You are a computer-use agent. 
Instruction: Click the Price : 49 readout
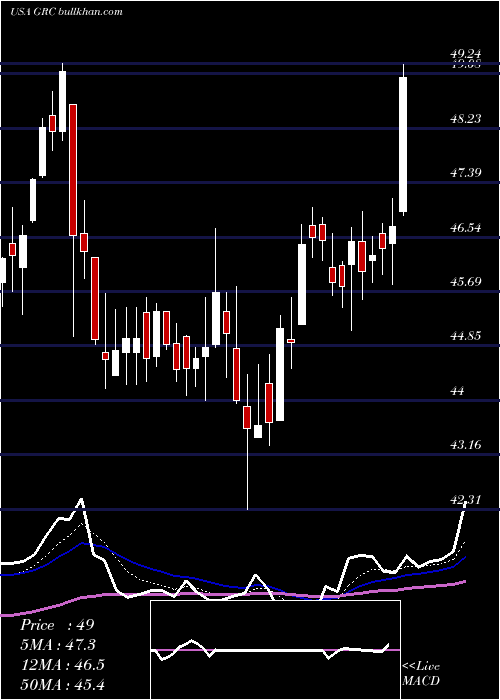(57, 625)
